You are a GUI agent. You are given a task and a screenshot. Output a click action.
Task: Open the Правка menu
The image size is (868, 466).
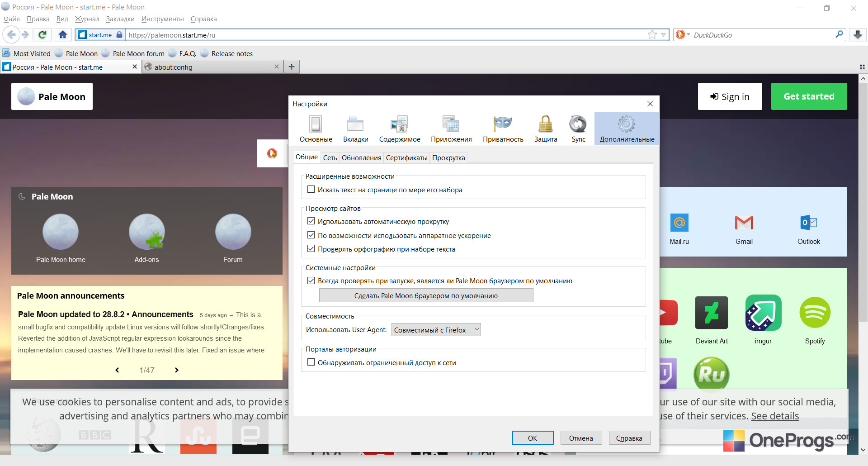pos(38,19)
